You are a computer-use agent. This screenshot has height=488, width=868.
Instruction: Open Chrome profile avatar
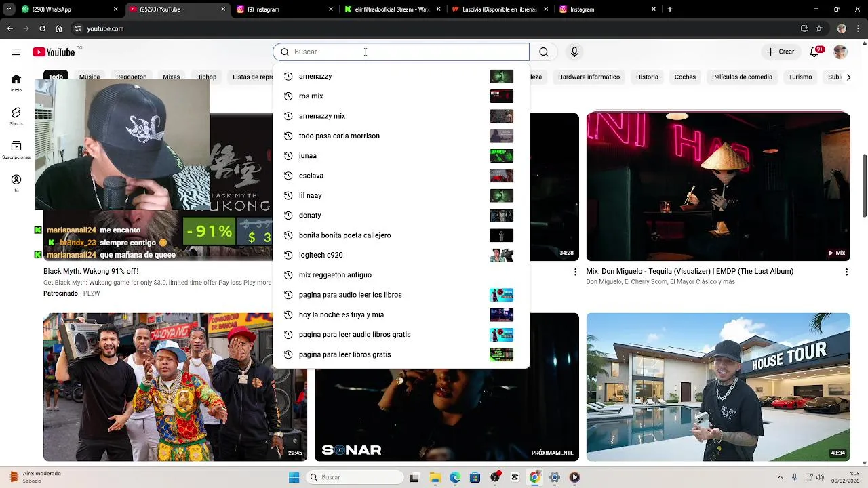842,28
